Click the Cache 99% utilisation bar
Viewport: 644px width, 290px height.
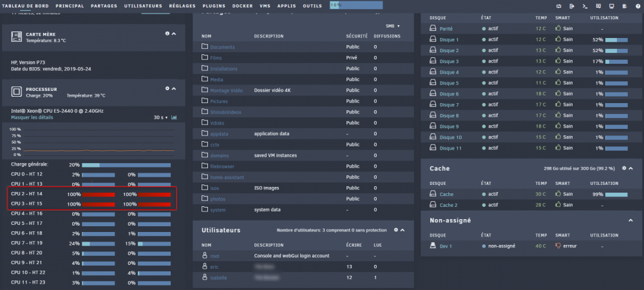616,194
